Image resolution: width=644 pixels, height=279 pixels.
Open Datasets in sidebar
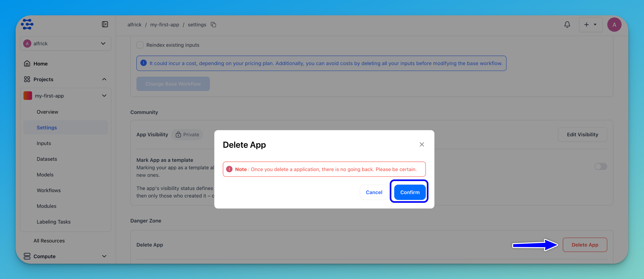(x=47, y=159)
